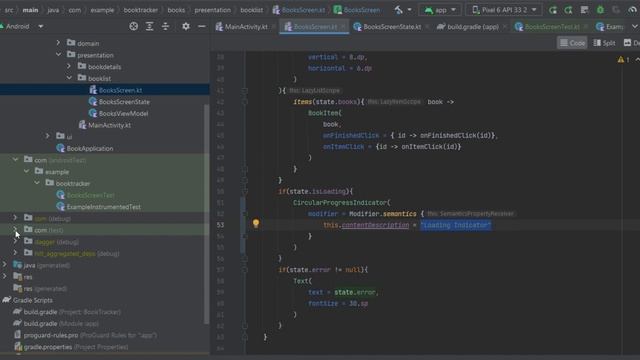This screenshot has width=640, height=360.
Task: Expand the com (debug) package
Action: tap(15, 218)
